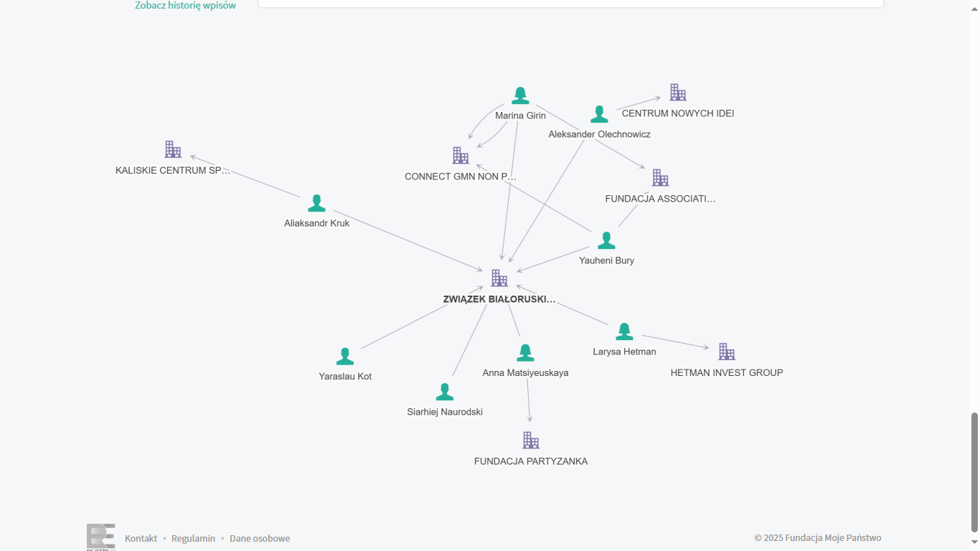The image size is (980, 551).
Task: Select Aleksander Olechnowicz person node icon
Action: coord(599,114)
